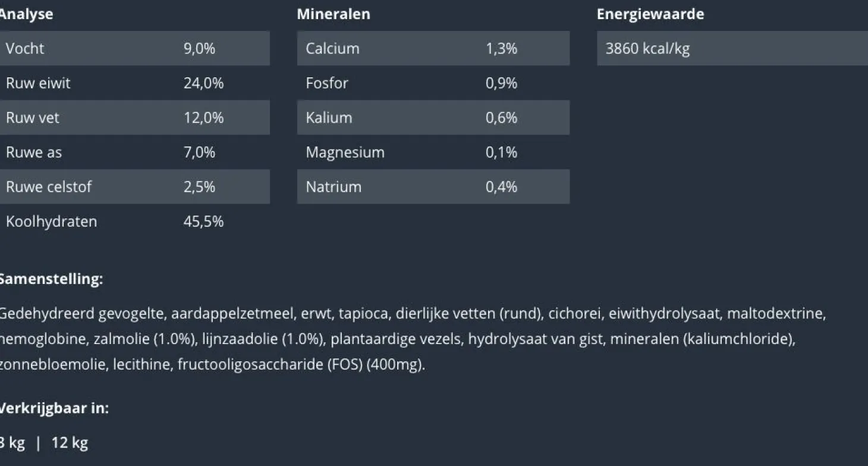Click the Energiewaarde heading
Screen dimensions: 868x466
[x=650, y=14]
